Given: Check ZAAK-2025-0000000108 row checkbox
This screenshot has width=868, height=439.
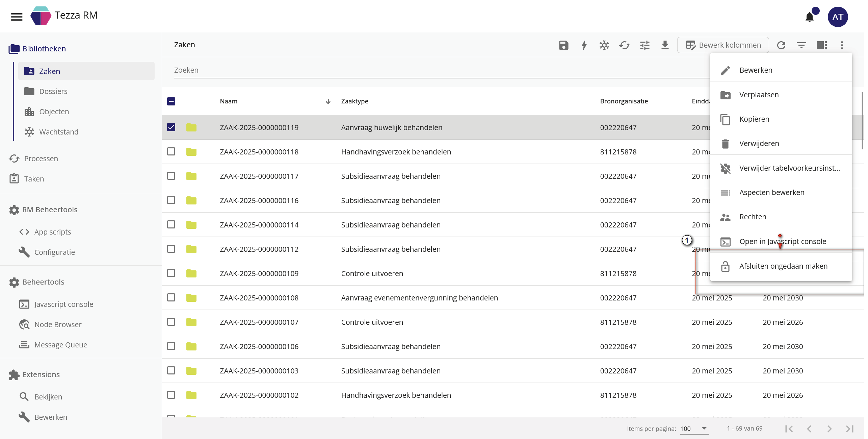Looking at the screenshot, I should [x=171, y=297].
